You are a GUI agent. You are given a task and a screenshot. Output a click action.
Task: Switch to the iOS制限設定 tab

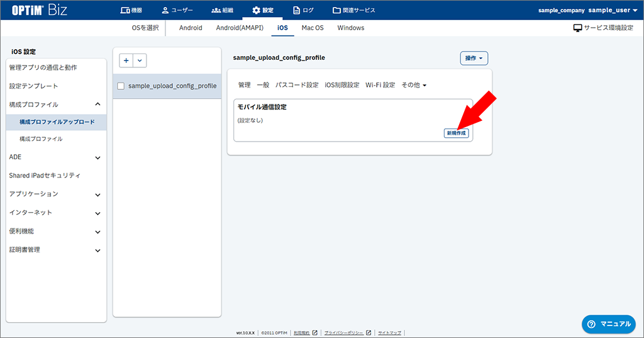[342, 85]
